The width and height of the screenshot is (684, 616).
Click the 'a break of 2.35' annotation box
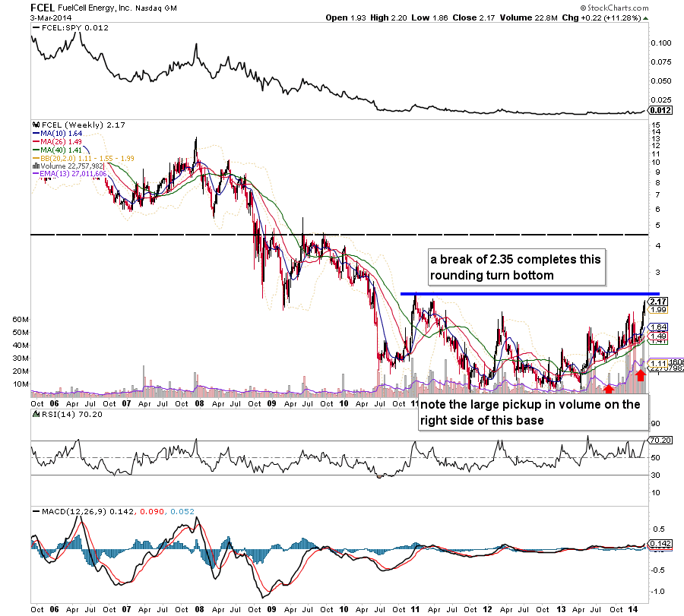pos(517,267)
